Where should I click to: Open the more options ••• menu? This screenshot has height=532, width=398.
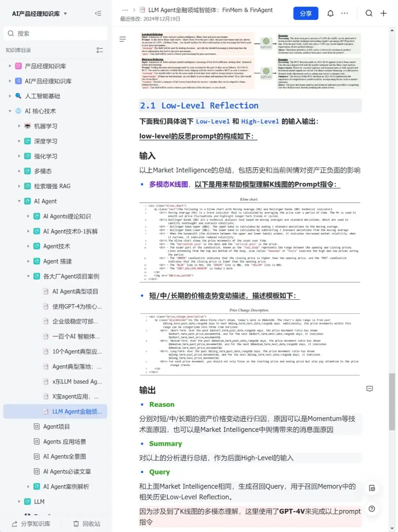(x=345, y=13)
